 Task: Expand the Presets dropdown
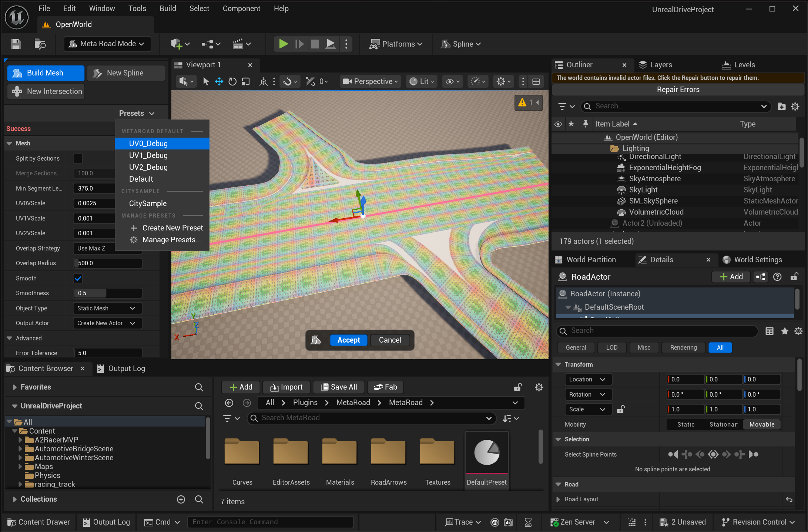click(x=137, y=113)
